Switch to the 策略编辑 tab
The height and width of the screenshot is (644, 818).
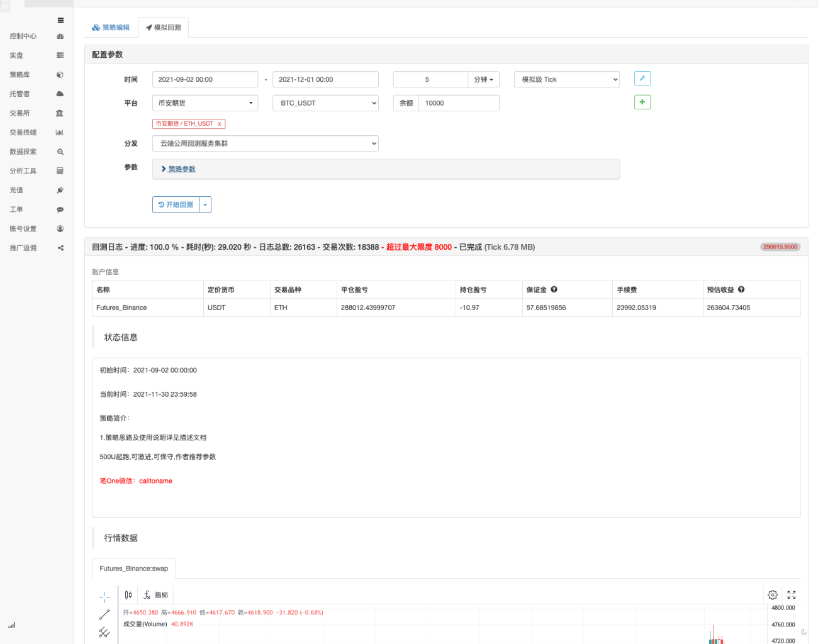[111, 28]
